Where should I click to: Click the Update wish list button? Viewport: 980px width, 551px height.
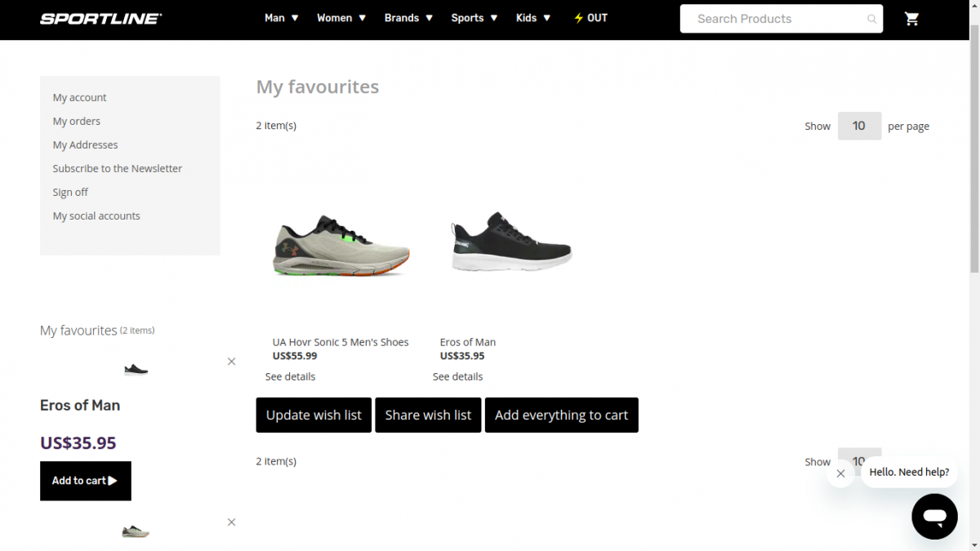(x=314, y=415)
